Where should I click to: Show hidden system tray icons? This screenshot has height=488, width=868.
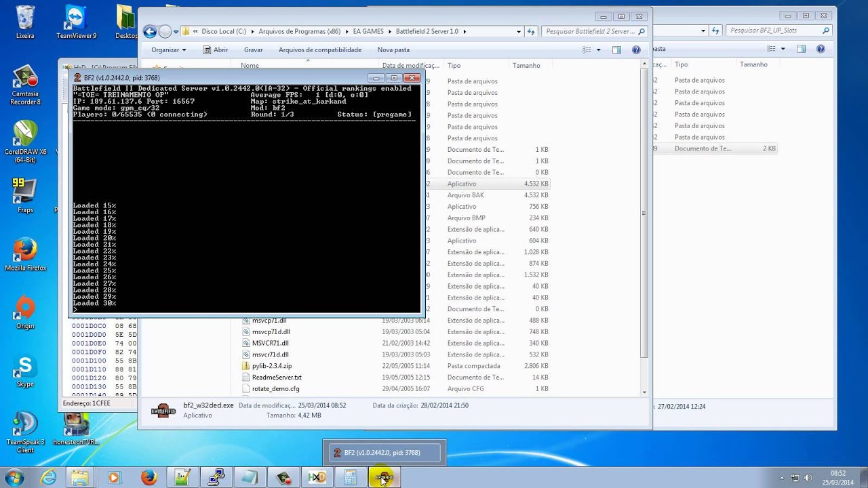pos(782,478)
